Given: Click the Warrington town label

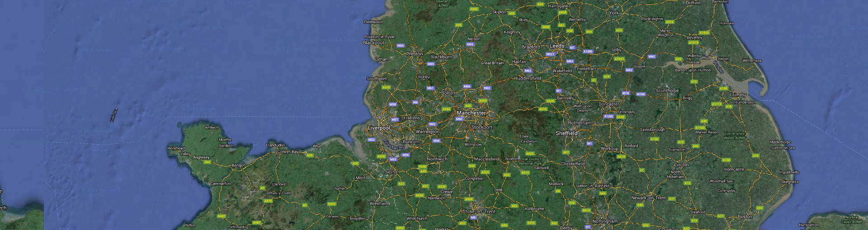Looking at the screenshot, I should pos(427,132).
